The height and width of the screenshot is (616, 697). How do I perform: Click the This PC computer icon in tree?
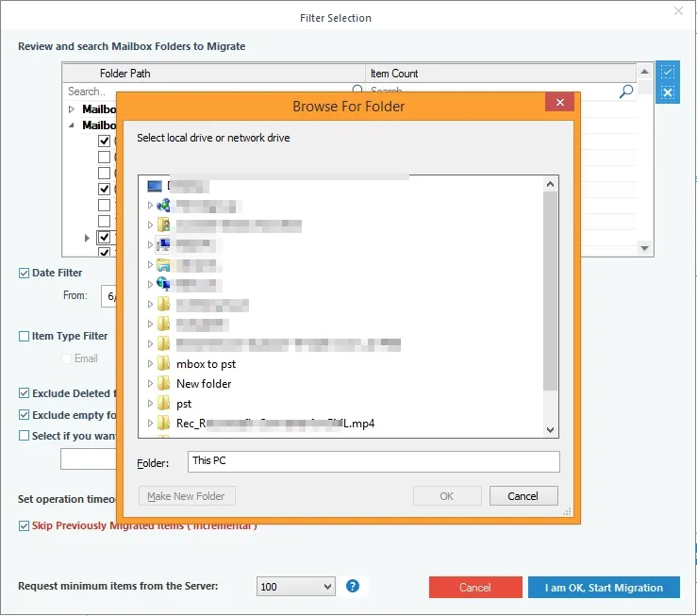(163, 244)
